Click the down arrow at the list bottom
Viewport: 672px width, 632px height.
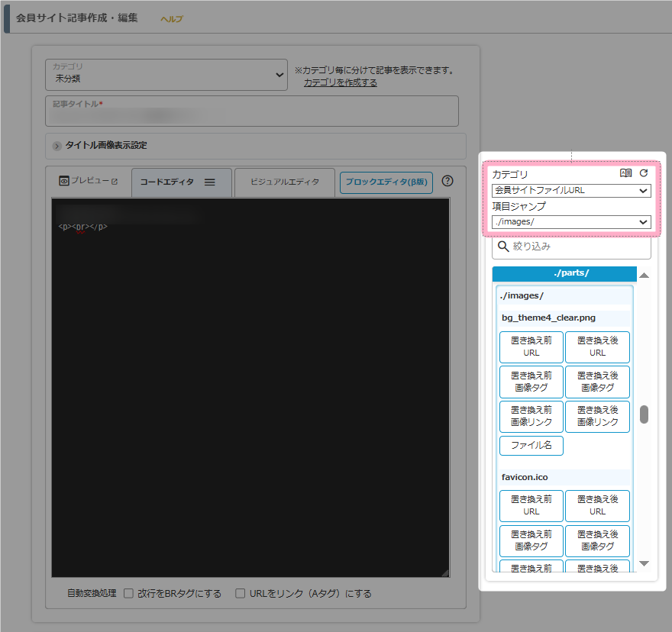click(x=644, y=563)
